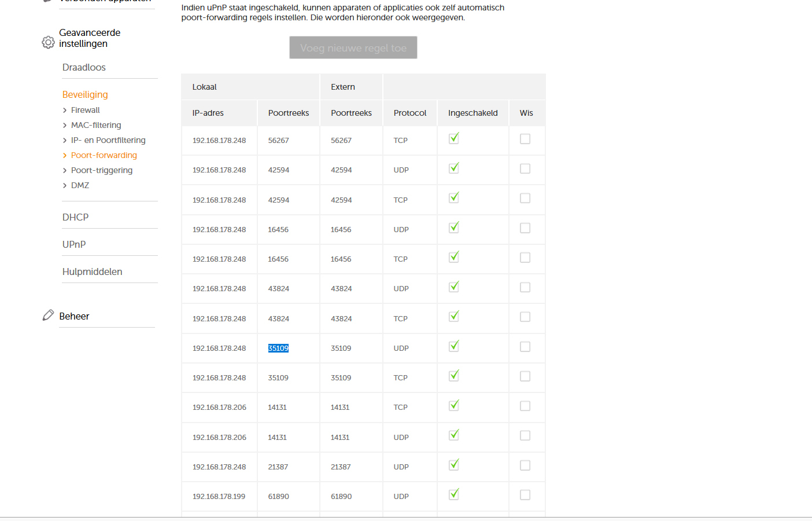Go to Poort-triggering settings
This screenshot has width=812, height=521.
point(102,170)
